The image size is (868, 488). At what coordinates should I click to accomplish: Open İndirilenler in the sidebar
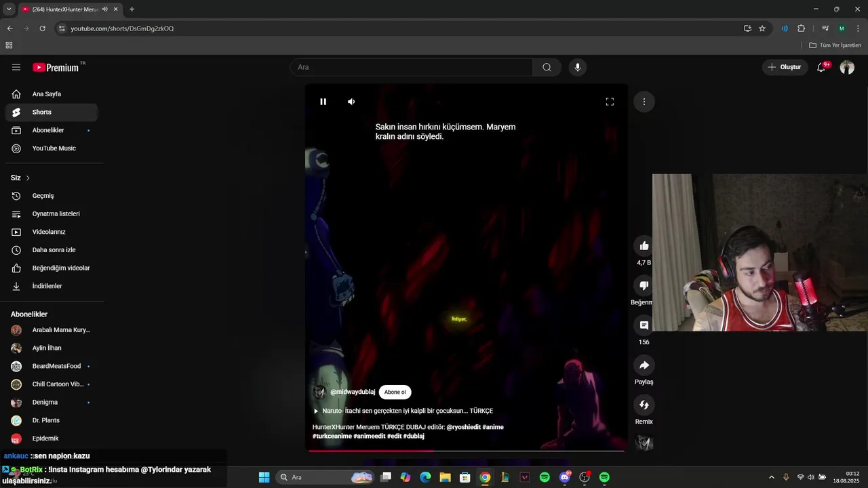pyautogui.click(x=52, y=286)
